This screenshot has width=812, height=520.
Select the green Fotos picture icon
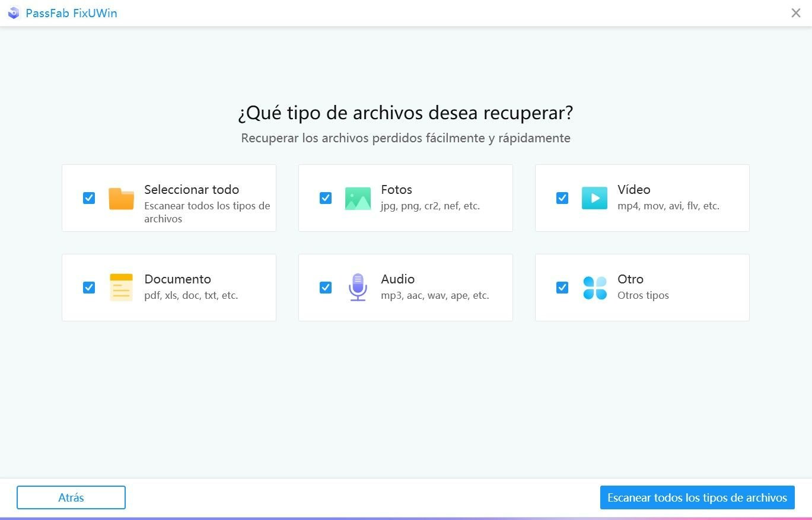[x=358, y=199]
